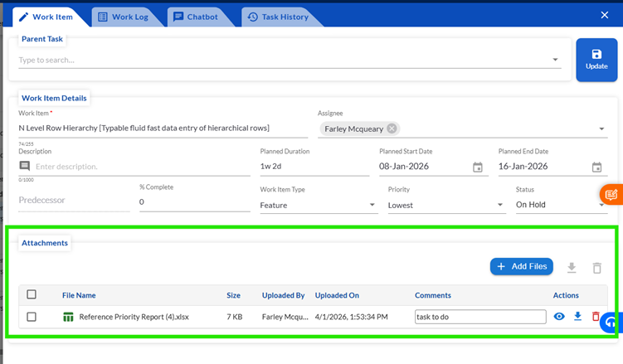Click the bulk delete trash icon beside Add Files
Viewport: 623px width, 364px height.
596,268
